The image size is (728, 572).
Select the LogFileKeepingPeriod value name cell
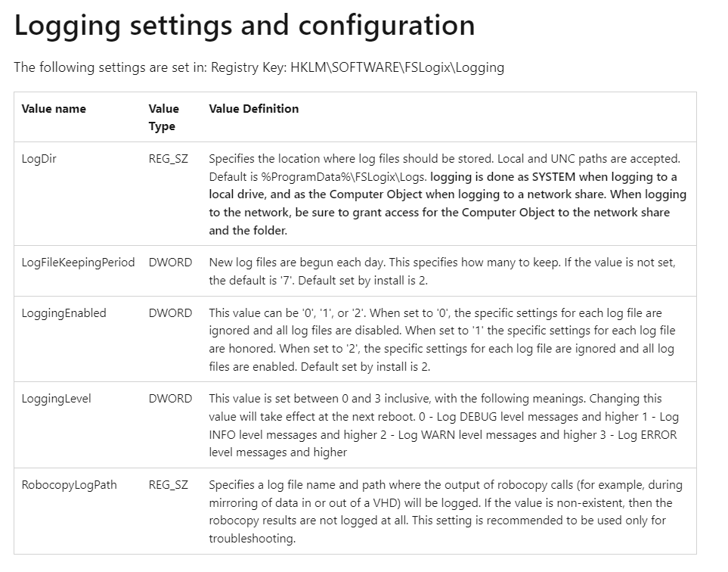78,263
